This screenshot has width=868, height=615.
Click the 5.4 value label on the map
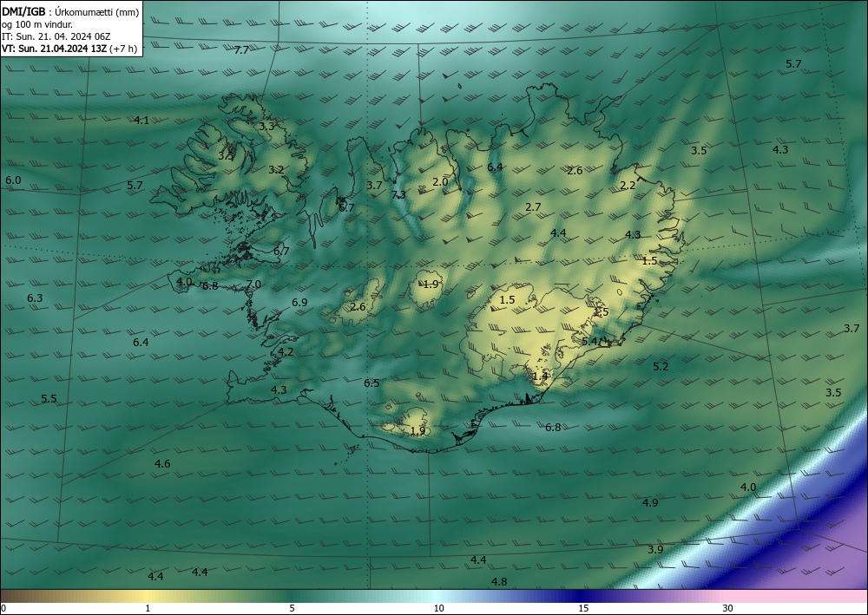pos(589,341)
